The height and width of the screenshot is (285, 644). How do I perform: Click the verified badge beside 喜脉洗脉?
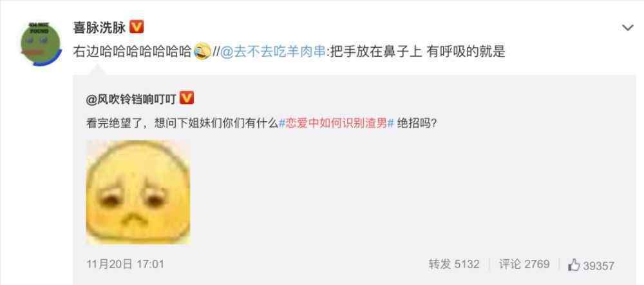click(x=137, y=27)
